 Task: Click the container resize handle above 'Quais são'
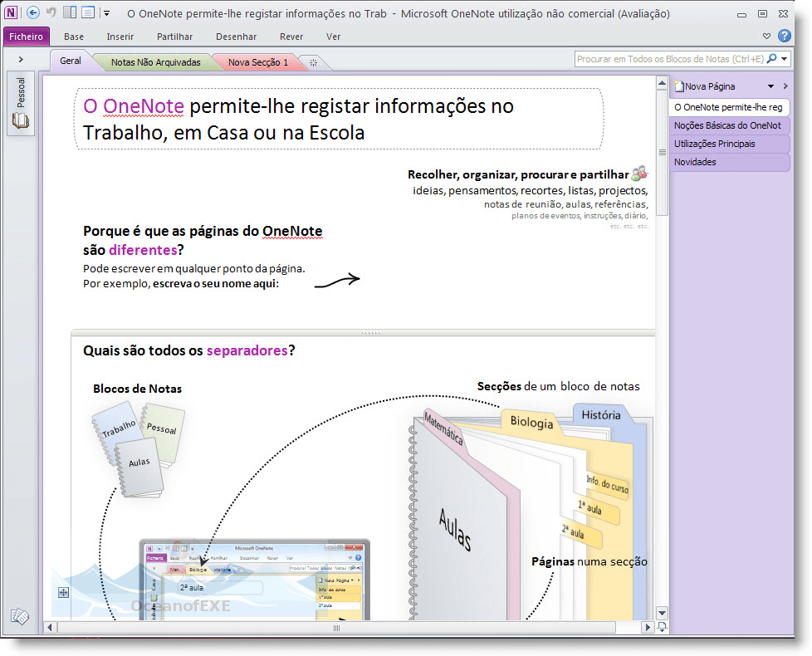[x=370, y=333]
